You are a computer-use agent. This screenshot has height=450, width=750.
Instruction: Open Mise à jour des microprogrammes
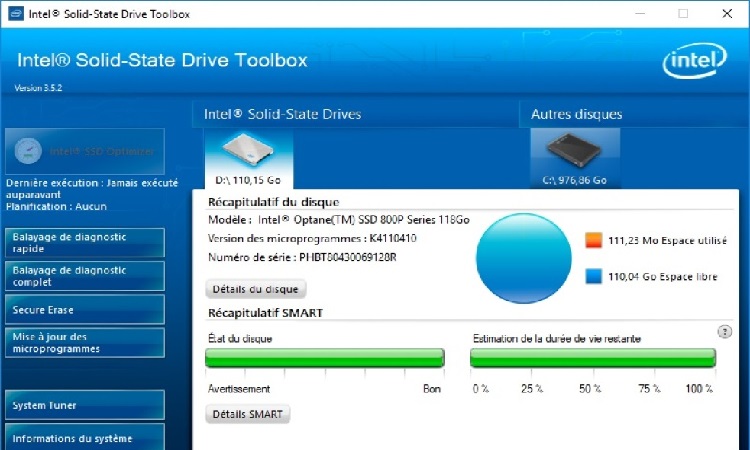pyautogui.click(x=85, y=343)
